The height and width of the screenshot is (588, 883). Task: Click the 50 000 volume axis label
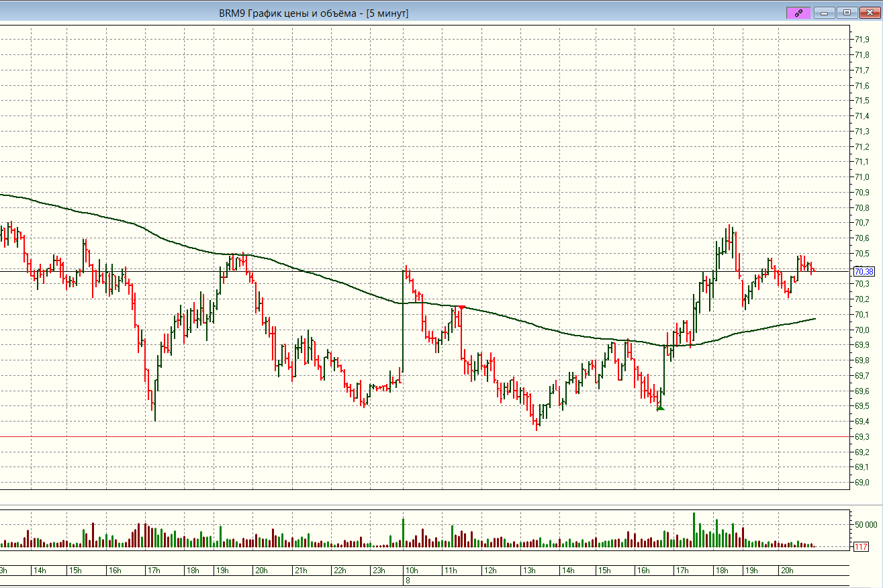pos(865,524)
